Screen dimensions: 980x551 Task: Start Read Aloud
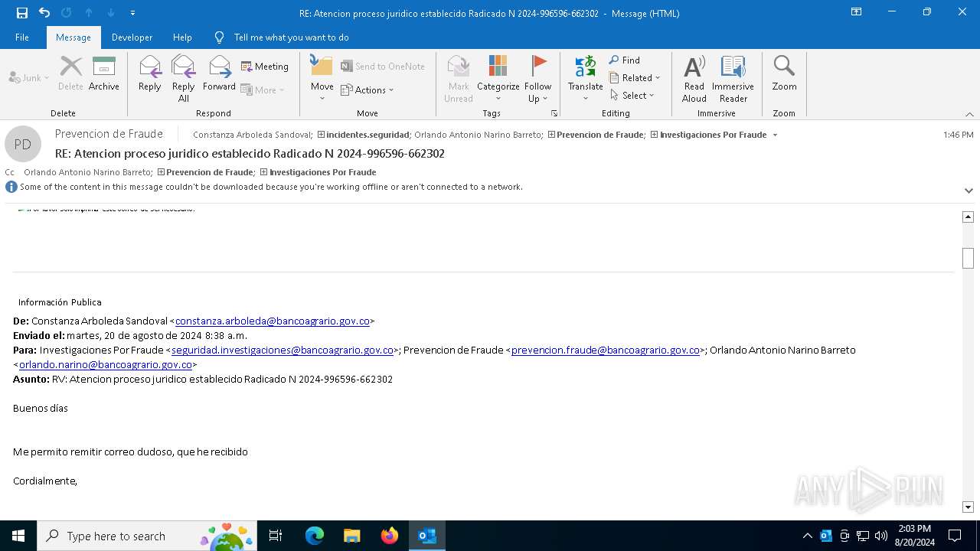pos(694,79)
